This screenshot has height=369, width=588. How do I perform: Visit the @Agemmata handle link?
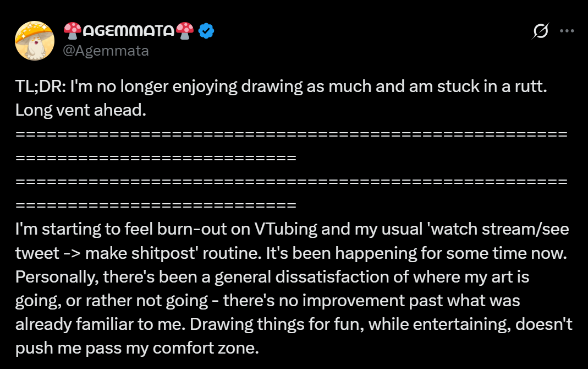(106, 51)
